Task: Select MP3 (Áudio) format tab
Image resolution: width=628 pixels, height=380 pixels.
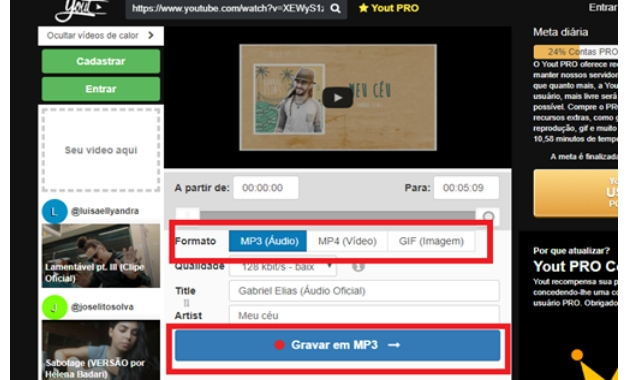Action: (268, 241)
